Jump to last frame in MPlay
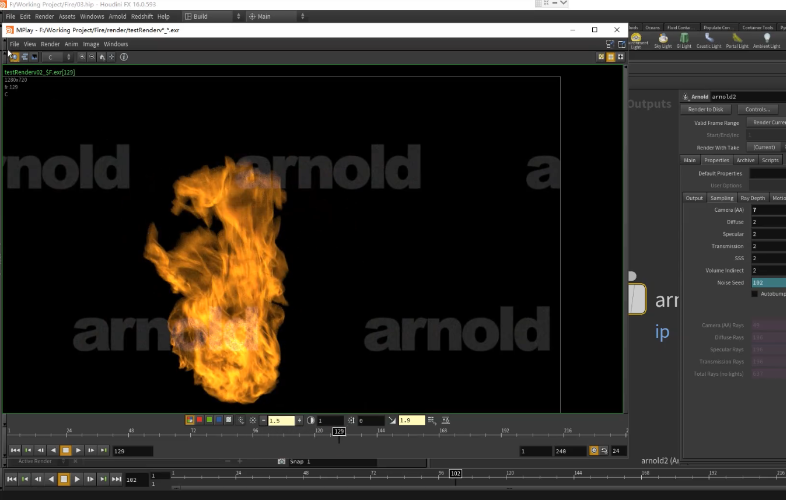Screen dimensions: 786x500 tap(103, 450)
